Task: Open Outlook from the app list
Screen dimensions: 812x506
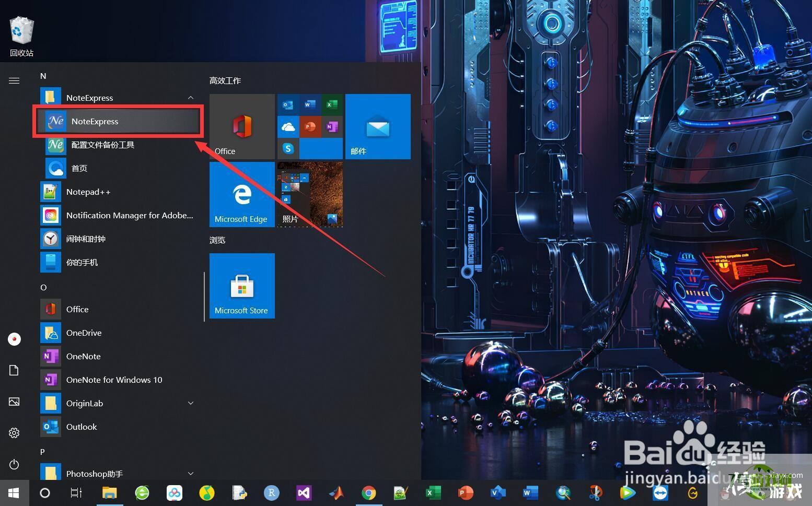Action: pos(118,427)
